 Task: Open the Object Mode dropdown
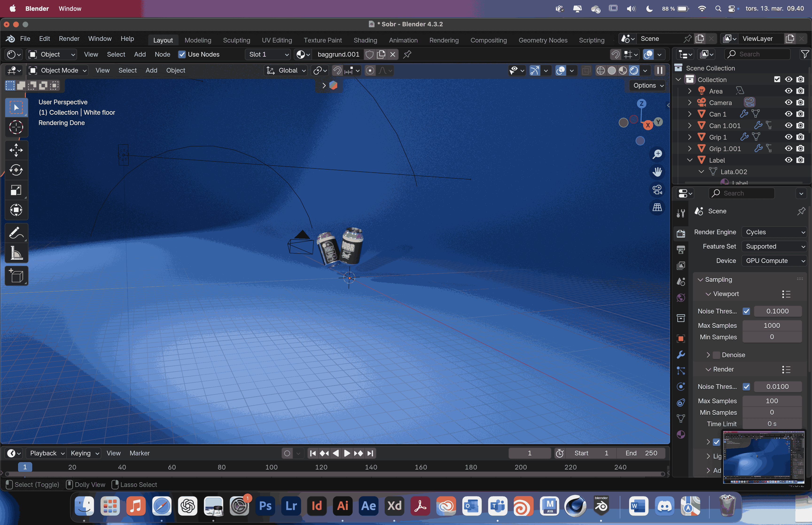(57, 71)
